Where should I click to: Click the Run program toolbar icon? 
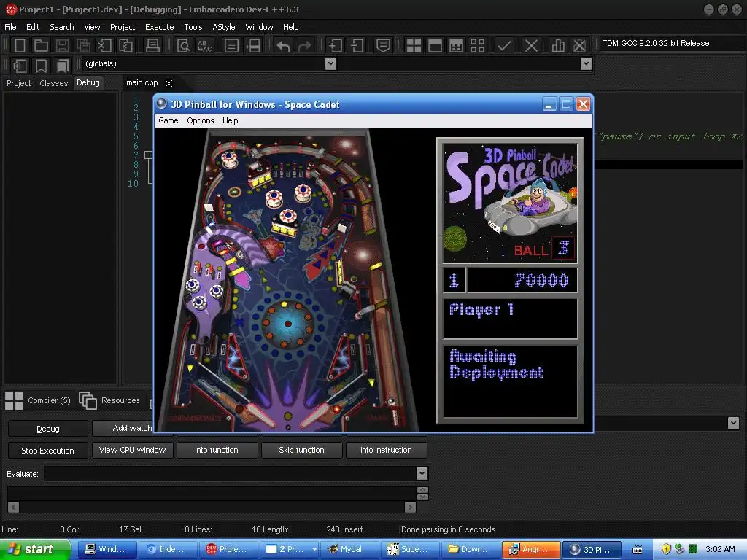click(435, 46)
